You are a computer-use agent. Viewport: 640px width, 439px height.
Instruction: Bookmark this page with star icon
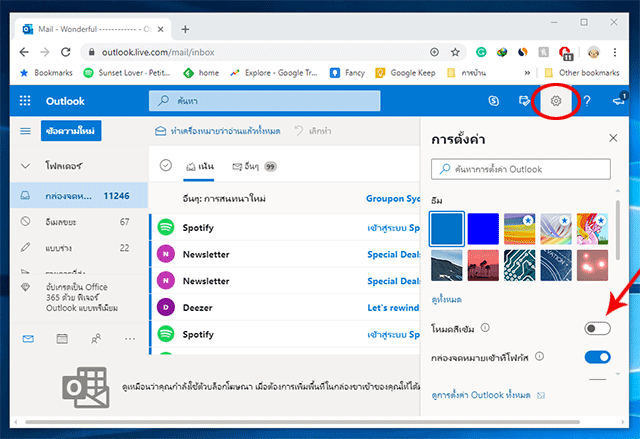click(x=455, y=52)
